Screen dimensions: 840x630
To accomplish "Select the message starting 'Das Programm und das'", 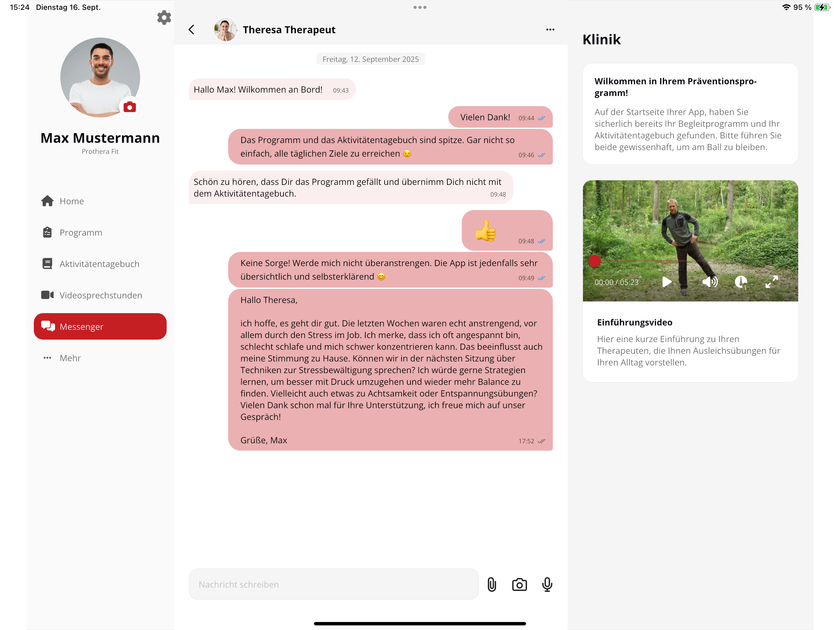I will point(390,147).
